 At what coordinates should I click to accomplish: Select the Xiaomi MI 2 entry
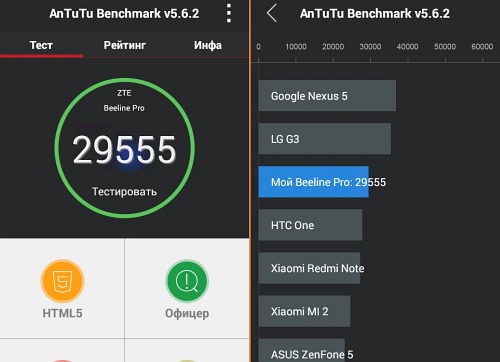[x=304, y=311]
